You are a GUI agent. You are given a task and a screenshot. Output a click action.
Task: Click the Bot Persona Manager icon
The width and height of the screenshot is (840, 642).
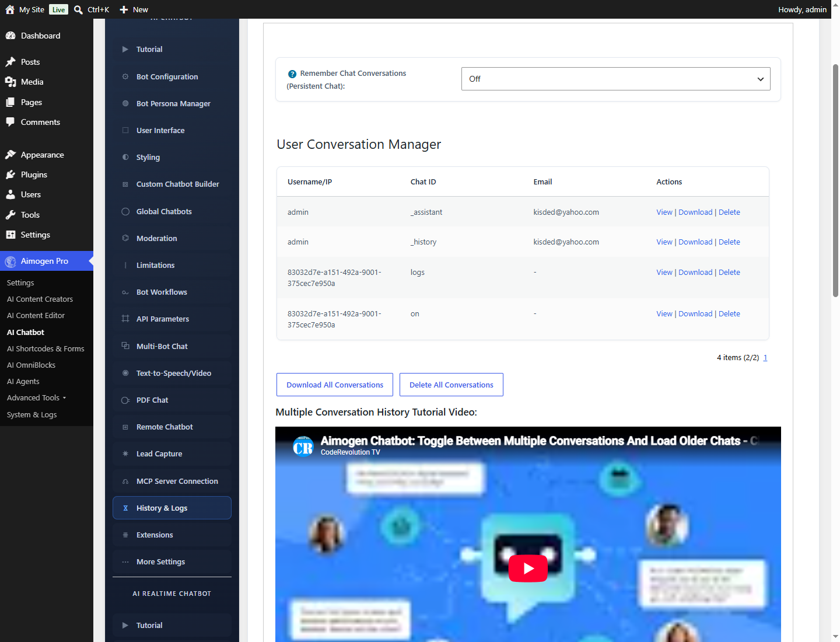point(125,103)
